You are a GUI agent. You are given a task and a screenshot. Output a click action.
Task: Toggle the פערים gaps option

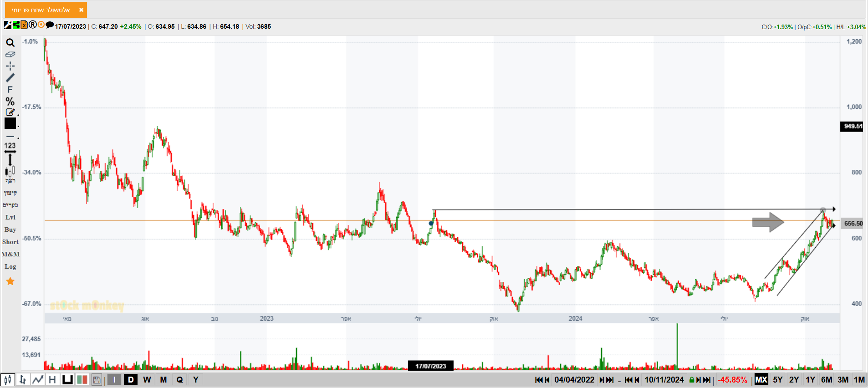[10, 205]
